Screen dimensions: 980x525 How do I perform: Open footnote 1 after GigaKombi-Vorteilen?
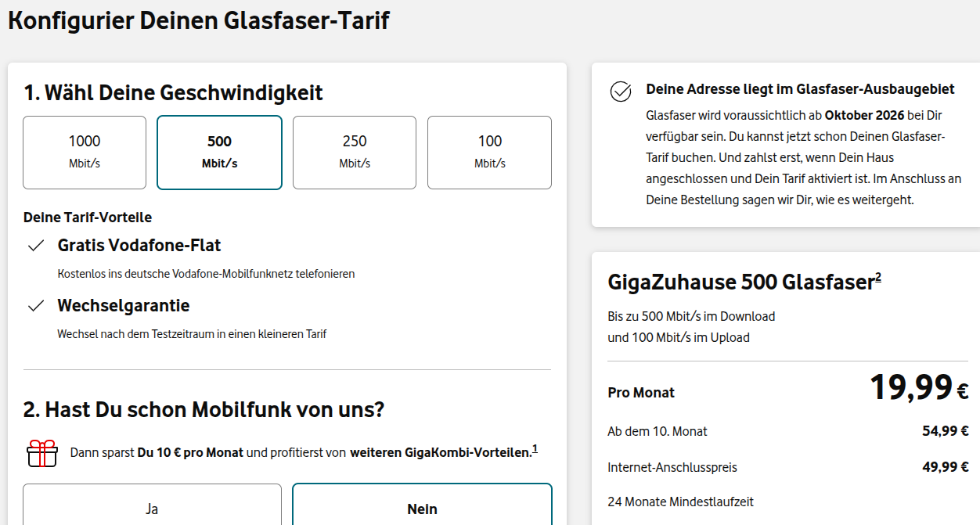tap(535, 449)
